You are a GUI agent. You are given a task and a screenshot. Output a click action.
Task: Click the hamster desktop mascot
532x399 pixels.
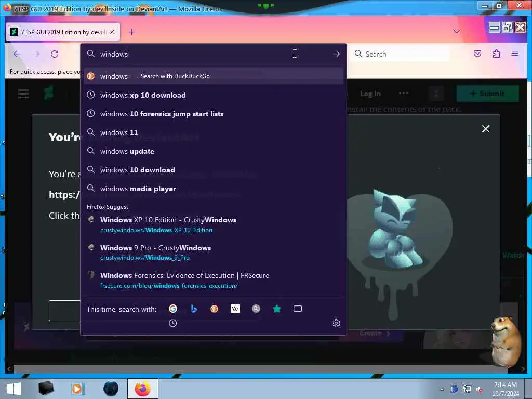[506, 341]
